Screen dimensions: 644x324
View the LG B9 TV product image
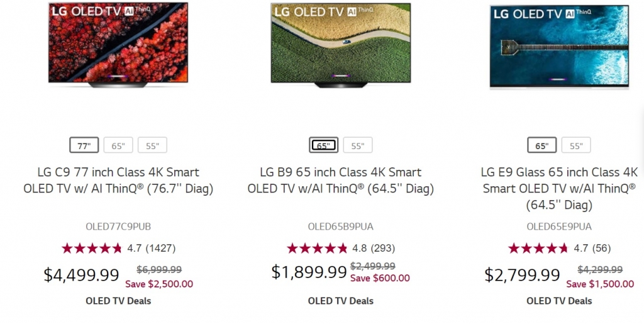point(341,45)
